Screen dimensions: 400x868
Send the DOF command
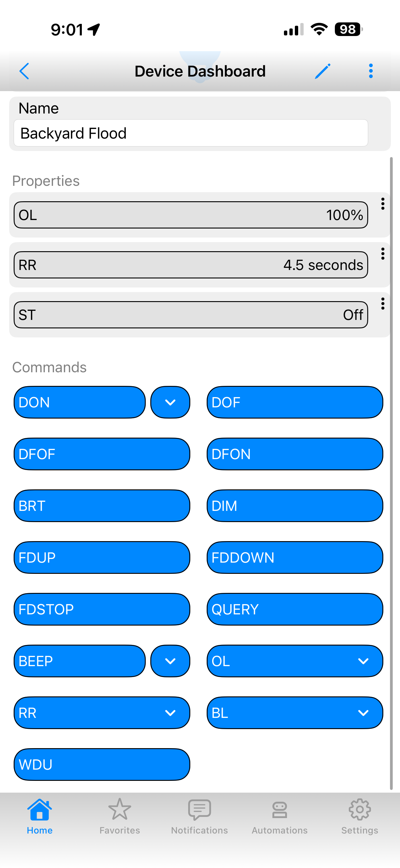(295, 402)
